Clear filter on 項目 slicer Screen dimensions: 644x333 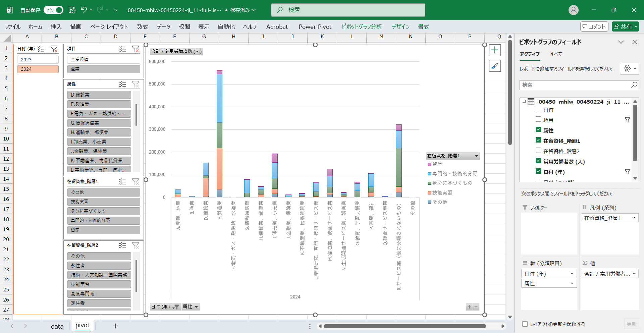(x=136, y=49)
